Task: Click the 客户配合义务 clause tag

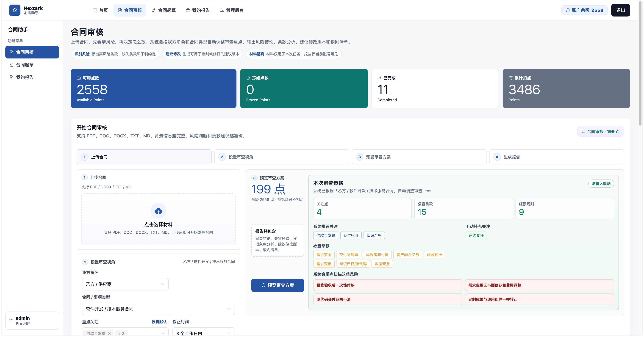Action: (408, 255)
